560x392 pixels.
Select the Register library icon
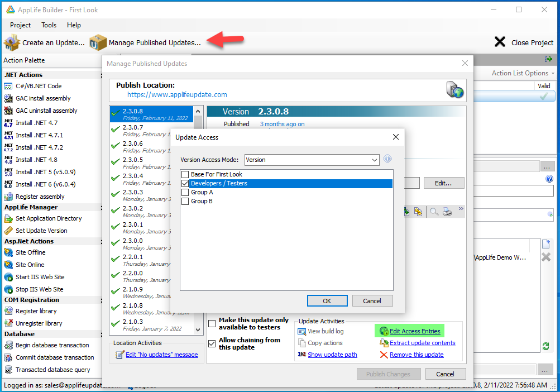click(x=8, y=311)
